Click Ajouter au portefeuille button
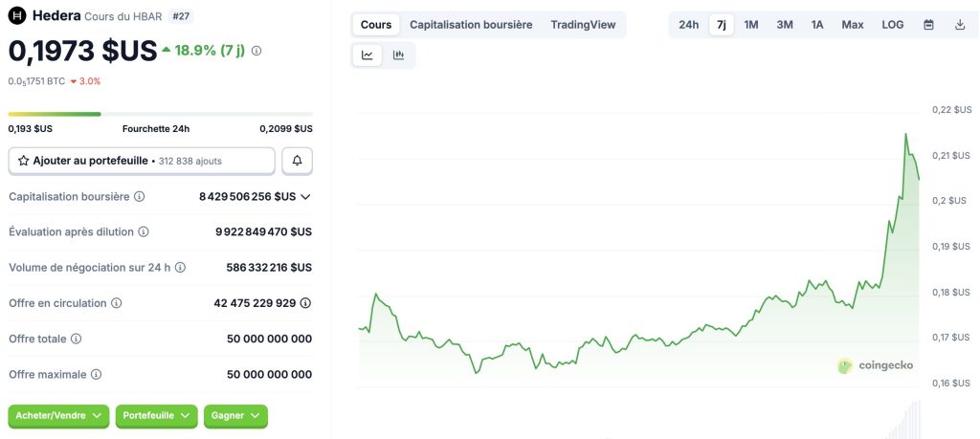 [x=142, y=161]
